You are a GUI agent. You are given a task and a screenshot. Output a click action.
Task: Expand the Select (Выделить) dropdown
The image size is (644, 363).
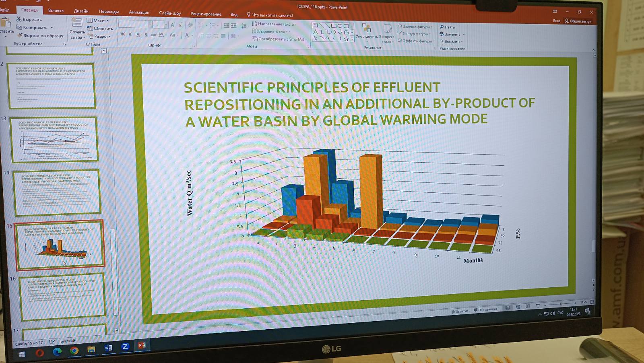(x=452, y=41)
